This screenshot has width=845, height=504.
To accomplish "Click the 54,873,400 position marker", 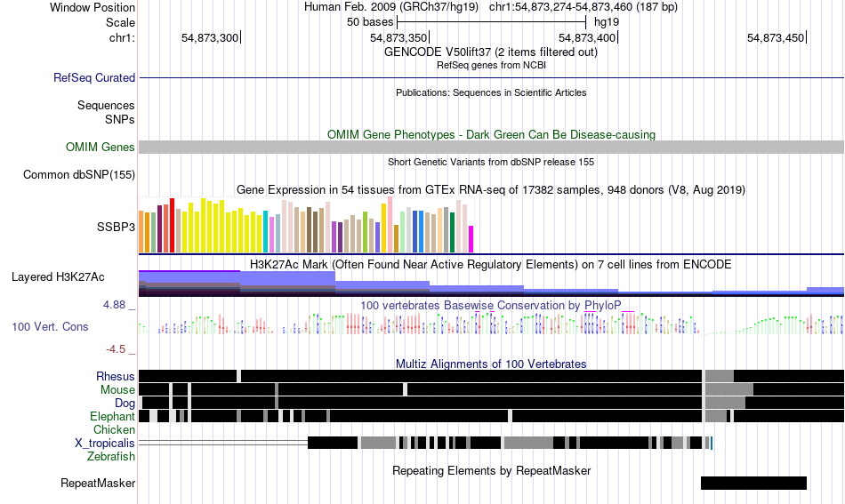I will [x=588, y=37].
